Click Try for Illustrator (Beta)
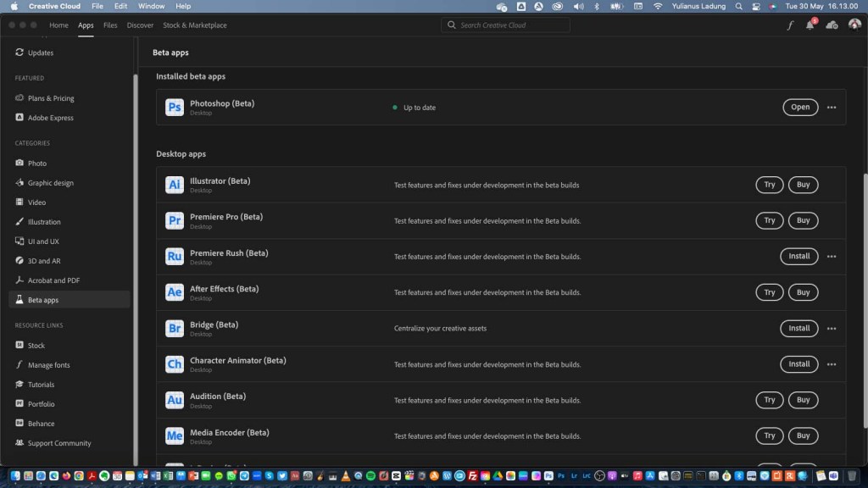 pos(769,185)
